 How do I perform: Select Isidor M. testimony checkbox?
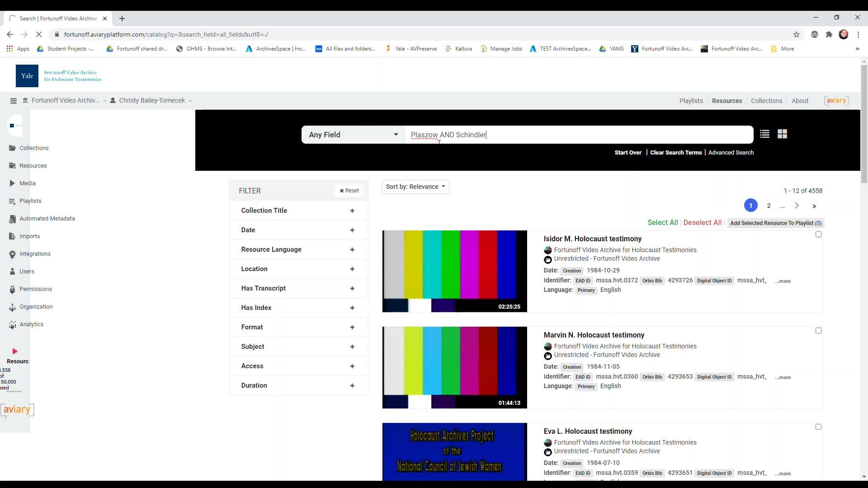click(x=818, y=235)
